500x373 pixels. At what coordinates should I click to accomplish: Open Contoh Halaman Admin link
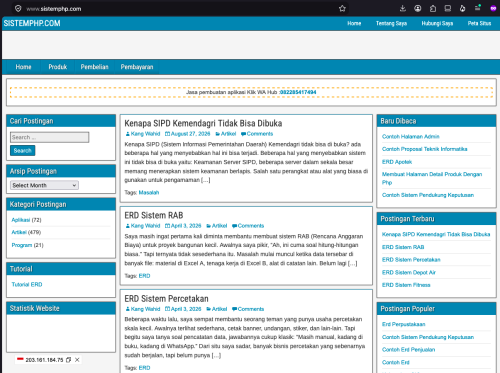[x=411, y=137]
